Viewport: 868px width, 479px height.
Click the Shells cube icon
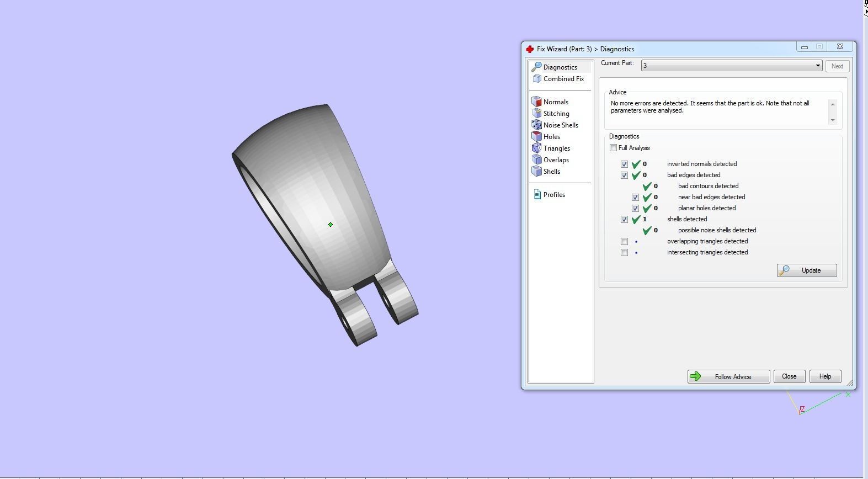coord(536,171)
